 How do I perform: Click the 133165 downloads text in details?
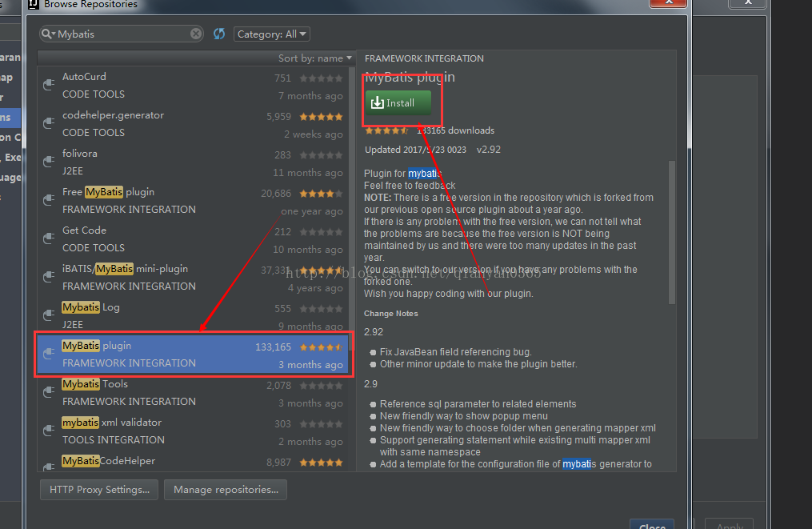point(456,130)
